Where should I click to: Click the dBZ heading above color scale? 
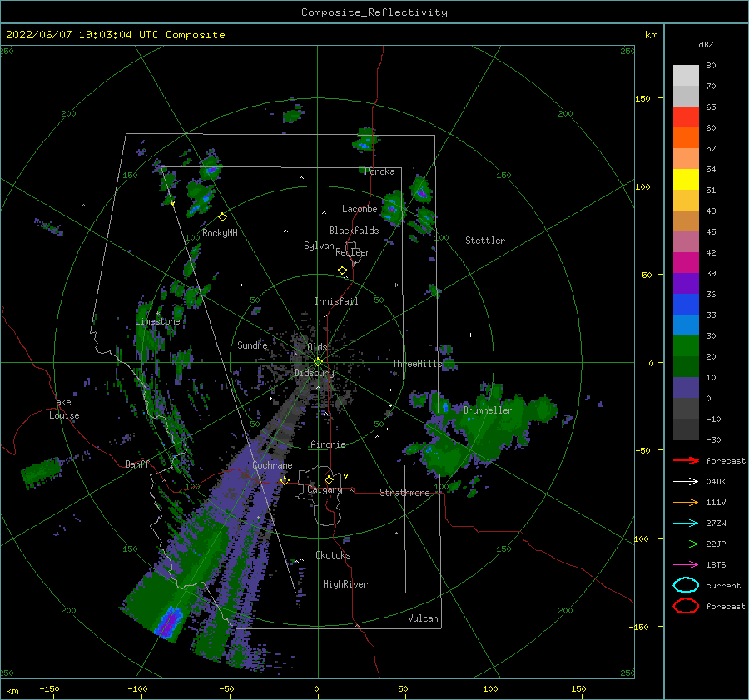(x=706, y=44)
